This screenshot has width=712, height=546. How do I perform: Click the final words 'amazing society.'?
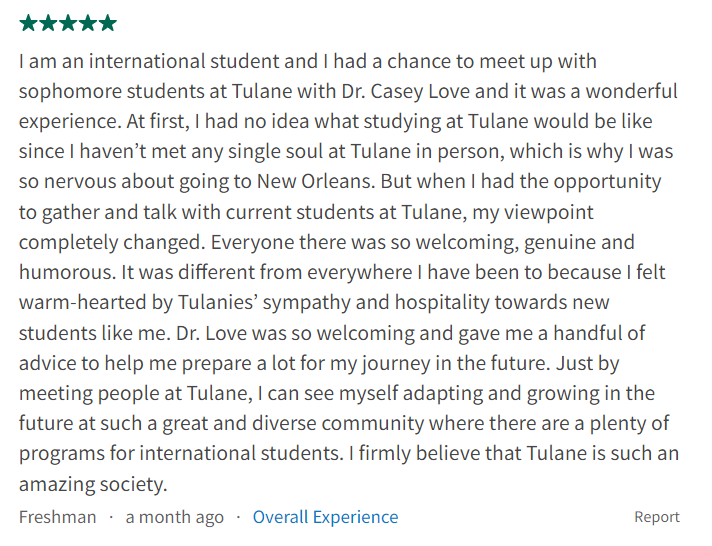click(x=93, y=484)
